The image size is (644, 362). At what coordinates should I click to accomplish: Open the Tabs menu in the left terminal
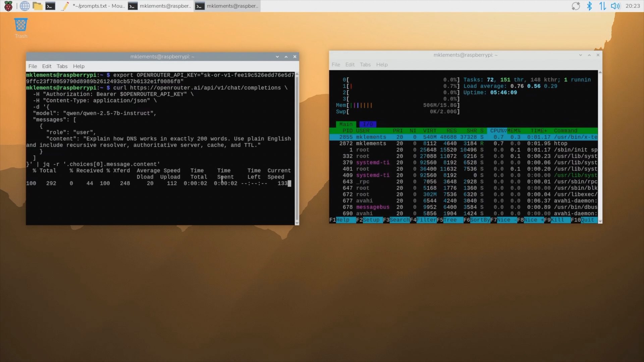click(62, 66)
